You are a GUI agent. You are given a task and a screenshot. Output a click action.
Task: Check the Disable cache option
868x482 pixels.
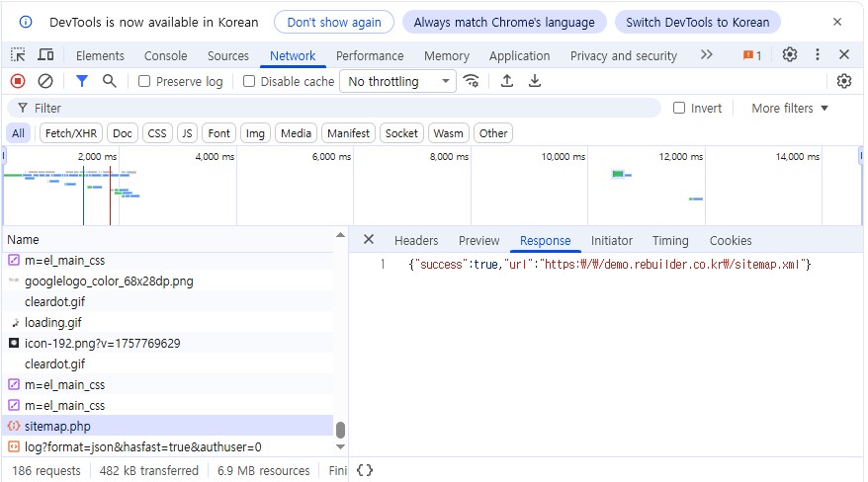coord(249,81)
